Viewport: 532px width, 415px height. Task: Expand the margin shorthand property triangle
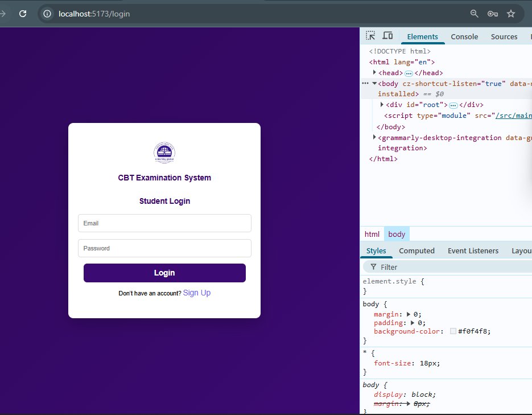(x=409, y=314)
